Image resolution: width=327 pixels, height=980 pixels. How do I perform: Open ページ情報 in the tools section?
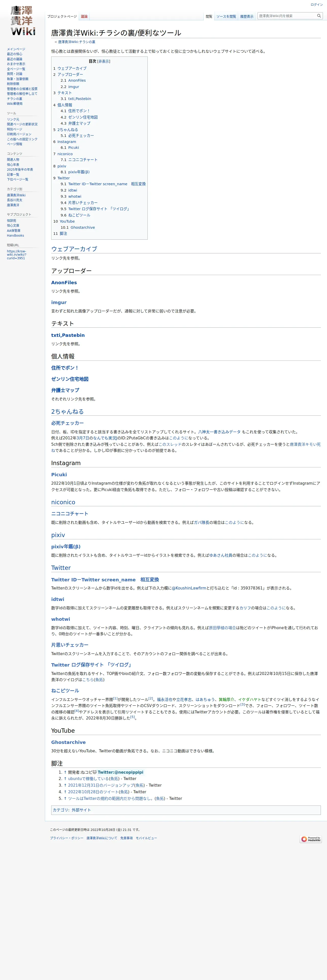point(15,144)
